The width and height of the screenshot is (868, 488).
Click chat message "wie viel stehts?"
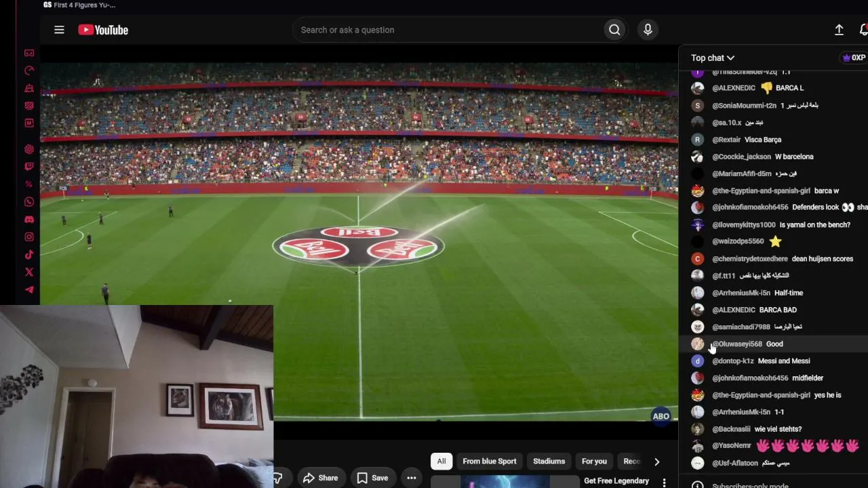tap(778, 429)
